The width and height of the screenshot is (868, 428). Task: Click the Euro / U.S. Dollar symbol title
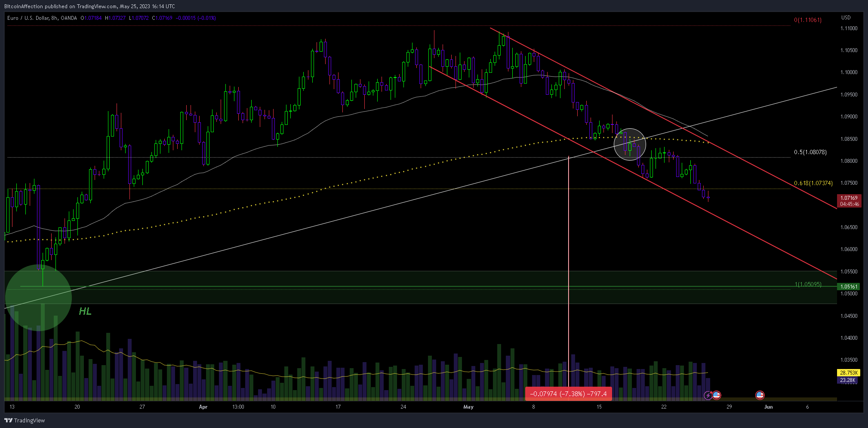42,18
